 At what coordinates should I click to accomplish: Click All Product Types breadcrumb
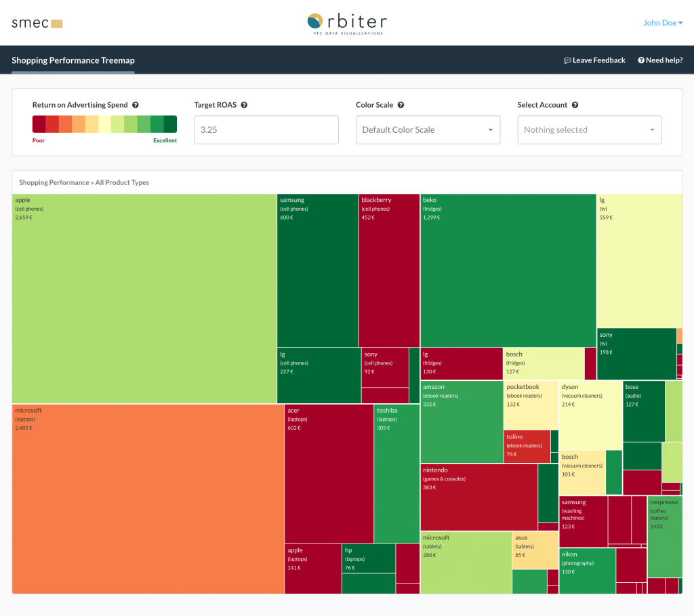click(x=122, y=182)
